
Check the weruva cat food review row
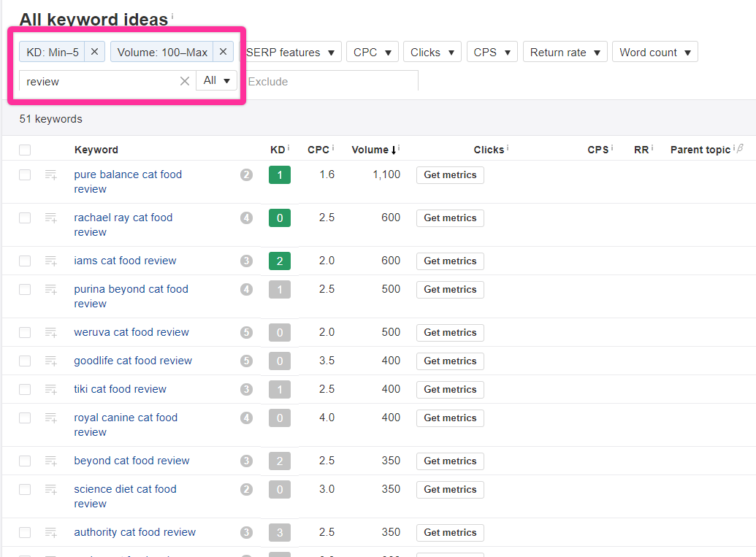click(25, 332)
